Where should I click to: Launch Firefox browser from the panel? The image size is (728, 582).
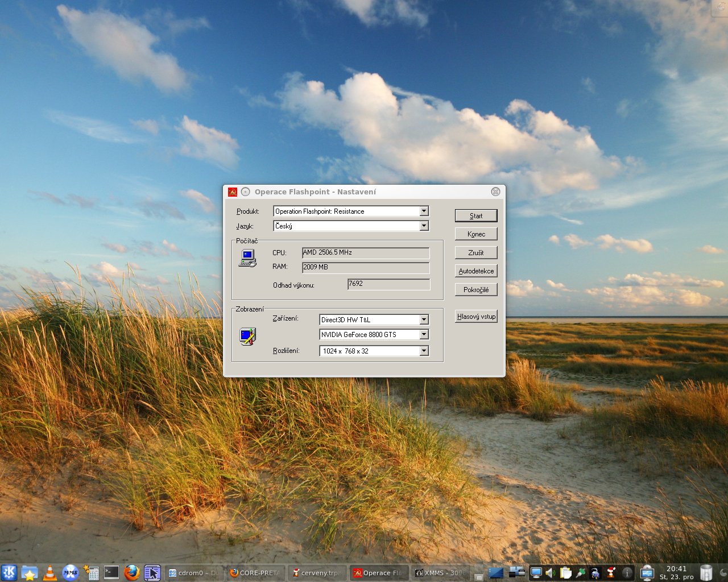[132, 572]
